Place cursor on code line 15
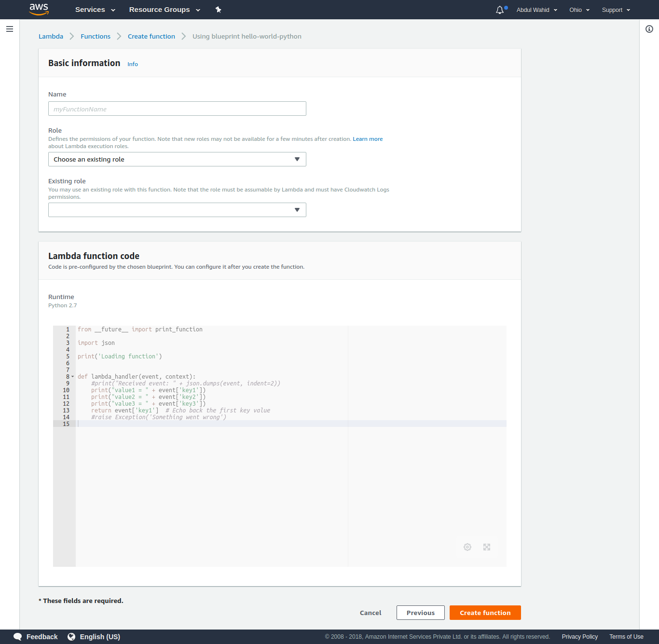Viewport: 659px width, 644px height. (x=291, y=424)
